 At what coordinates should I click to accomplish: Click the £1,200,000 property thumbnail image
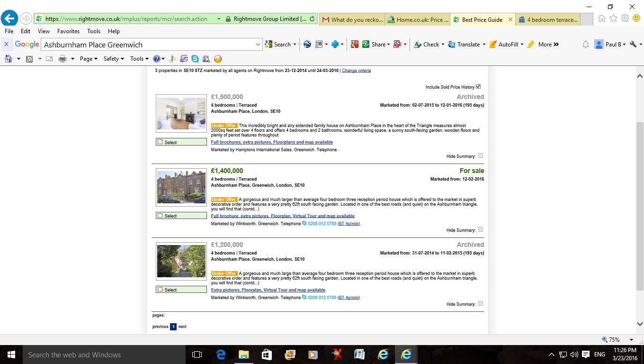click(x=181, y=261)
